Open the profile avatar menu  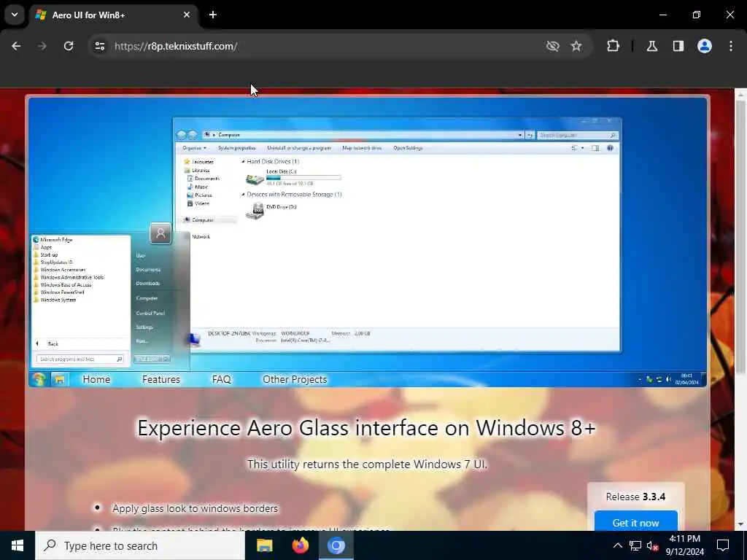[x=705, y=46]
